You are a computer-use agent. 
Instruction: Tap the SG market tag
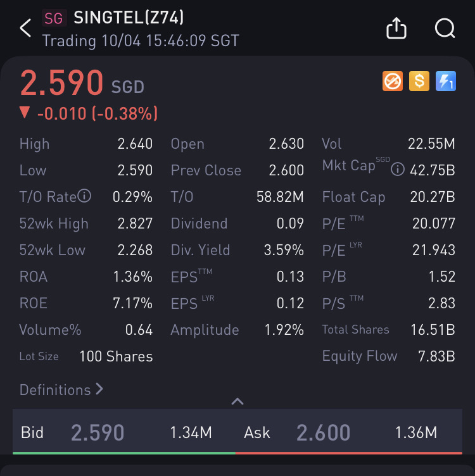[x=54, y=18]
